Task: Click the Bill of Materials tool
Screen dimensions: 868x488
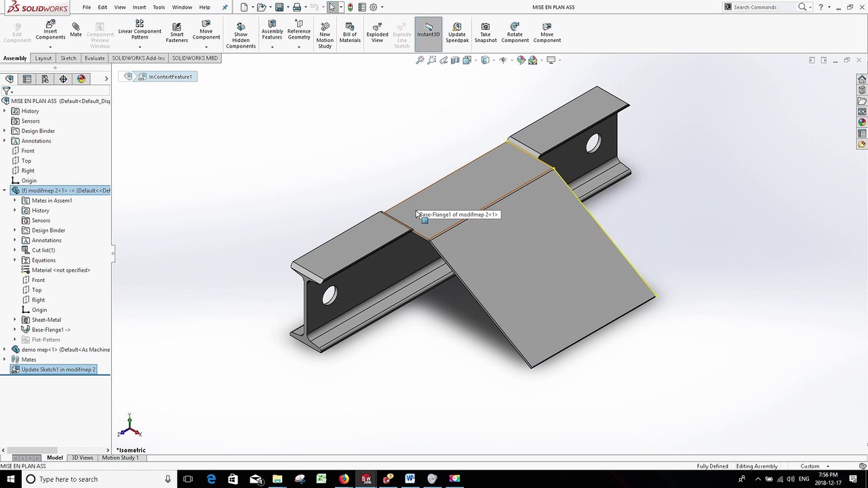Action: (x=350, y=33)
